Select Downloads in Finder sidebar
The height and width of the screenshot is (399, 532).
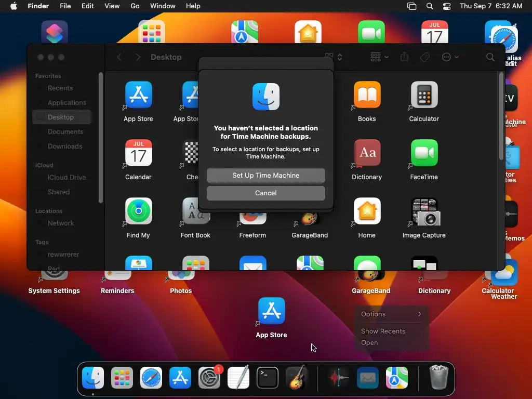tap(65, 146)
